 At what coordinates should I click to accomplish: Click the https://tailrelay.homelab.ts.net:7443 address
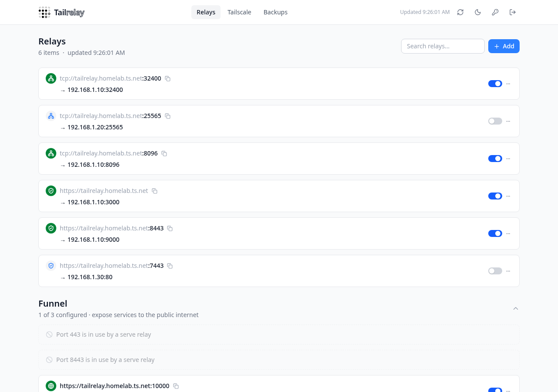(x=112, y=266)
